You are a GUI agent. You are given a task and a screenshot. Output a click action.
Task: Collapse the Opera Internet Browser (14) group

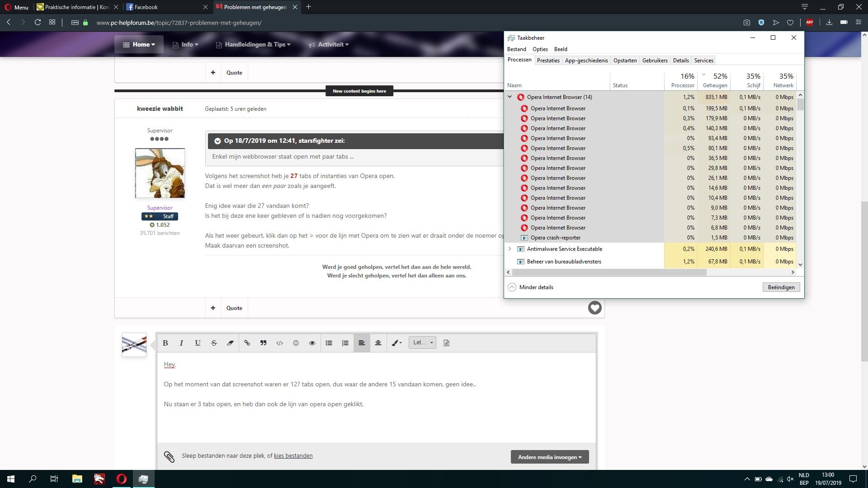click(x=509, y=97)
